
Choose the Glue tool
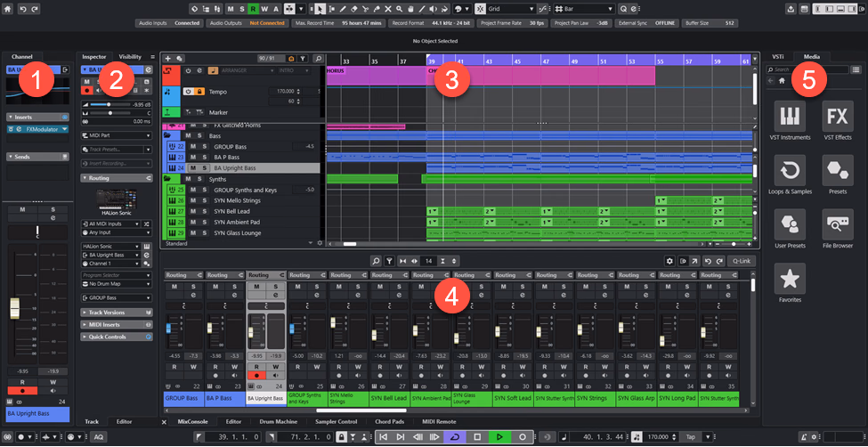click(377, 9)
